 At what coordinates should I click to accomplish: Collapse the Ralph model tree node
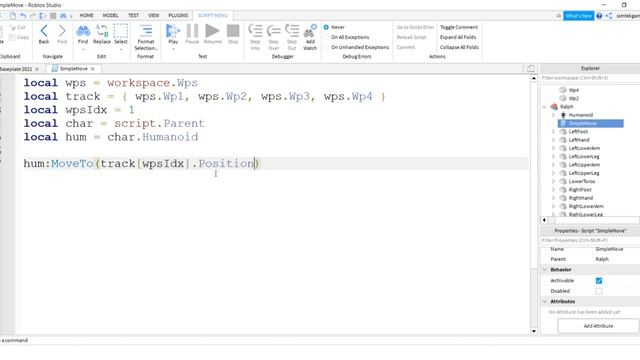[x=544, y=107]
